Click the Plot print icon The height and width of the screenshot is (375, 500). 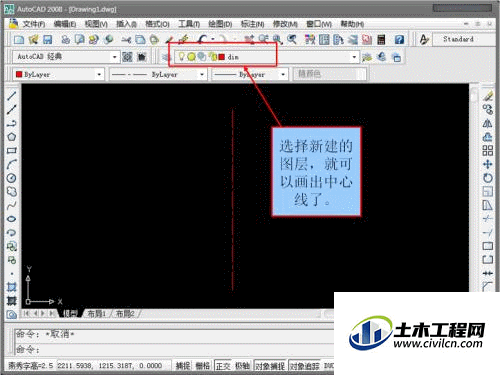pyautogui.click(x=66, y=40)
